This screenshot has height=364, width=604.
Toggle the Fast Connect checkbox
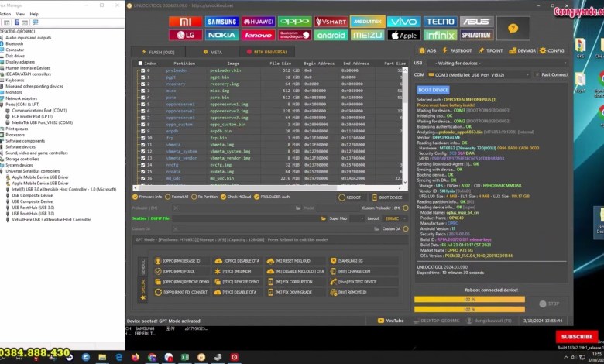pyautogui.click(x=537, y=75)
